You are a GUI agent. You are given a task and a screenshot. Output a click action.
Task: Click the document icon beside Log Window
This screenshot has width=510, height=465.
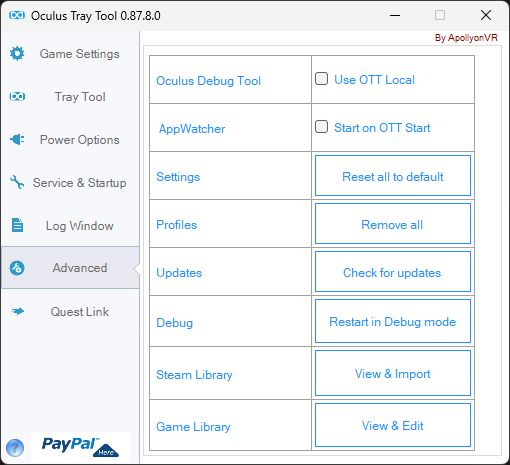[17, 225]
